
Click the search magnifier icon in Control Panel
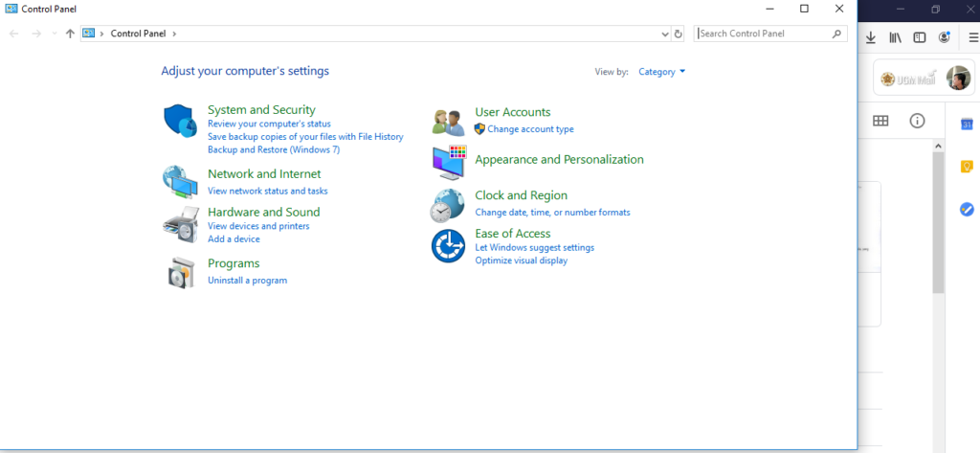[836, 34]
